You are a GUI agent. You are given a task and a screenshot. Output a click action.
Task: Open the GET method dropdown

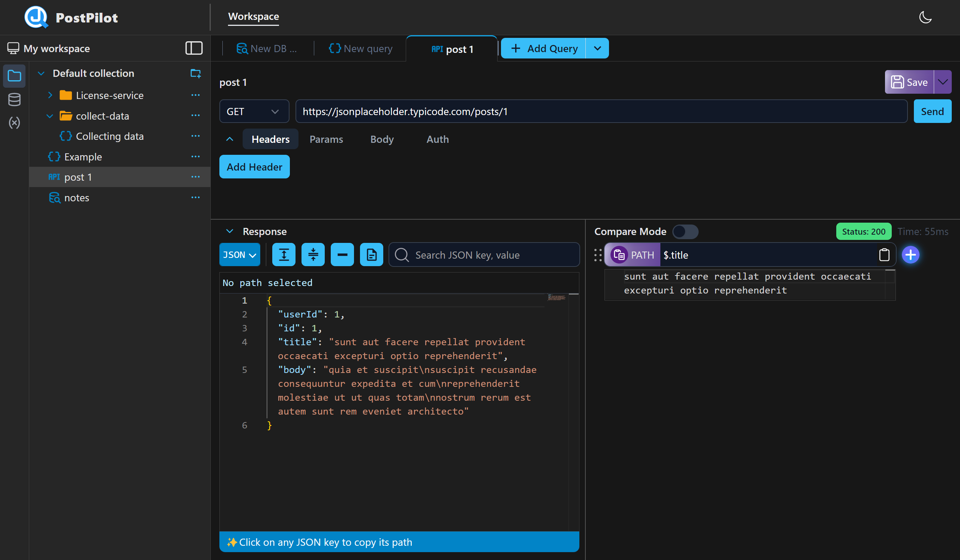254,111
